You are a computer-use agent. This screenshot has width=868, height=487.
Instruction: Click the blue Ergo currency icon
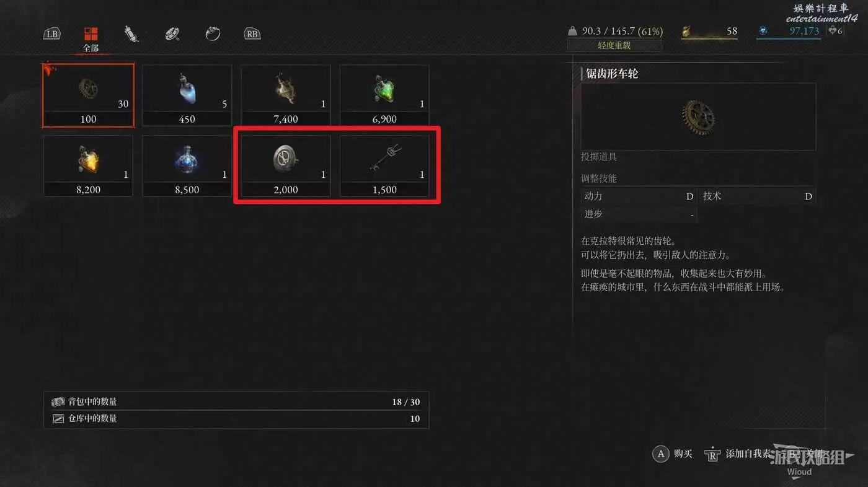763,30
